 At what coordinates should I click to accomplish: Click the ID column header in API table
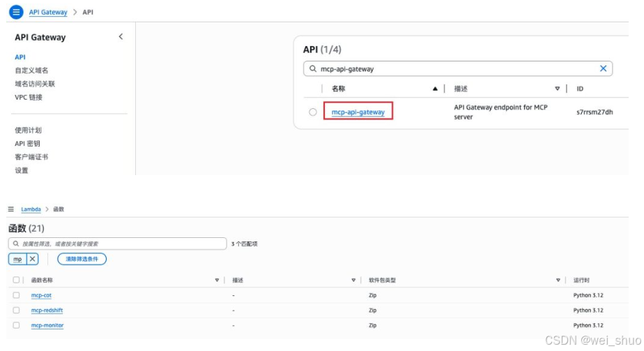pyautogui.click(x=580, y=89)
